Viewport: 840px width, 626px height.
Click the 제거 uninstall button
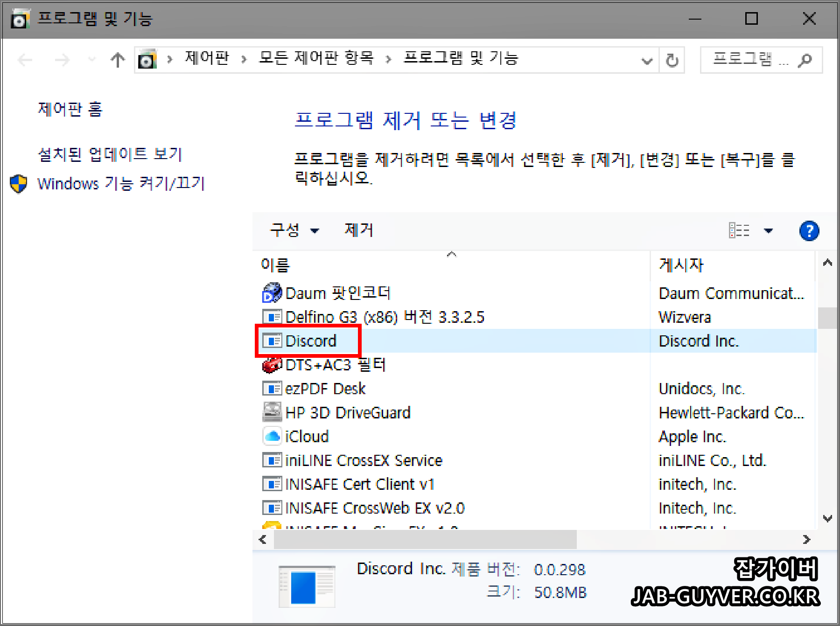tap(358, 230)
